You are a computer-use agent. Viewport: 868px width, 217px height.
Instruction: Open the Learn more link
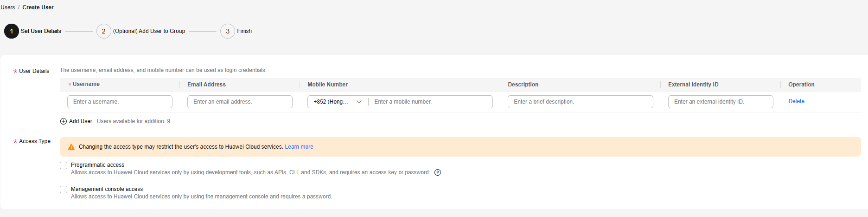299,147
